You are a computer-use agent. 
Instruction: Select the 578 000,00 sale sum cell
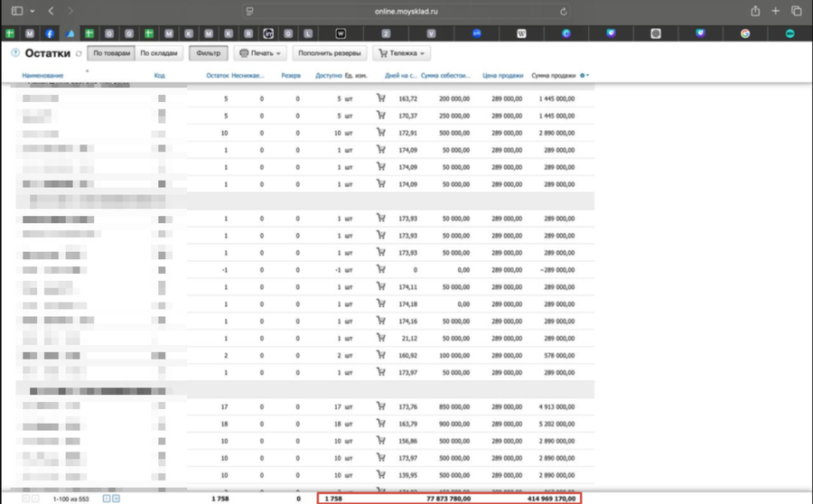pyautogui.click(x=559, y=355)
